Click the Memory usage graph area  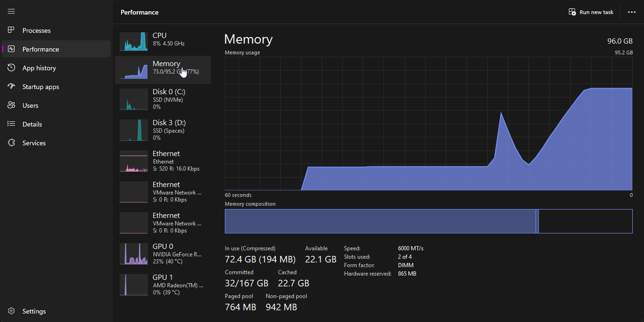coord(429,124)
